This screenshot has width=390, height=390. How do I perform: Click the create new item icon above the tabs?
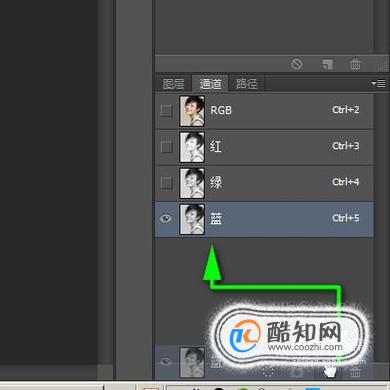tap(327, 64)
